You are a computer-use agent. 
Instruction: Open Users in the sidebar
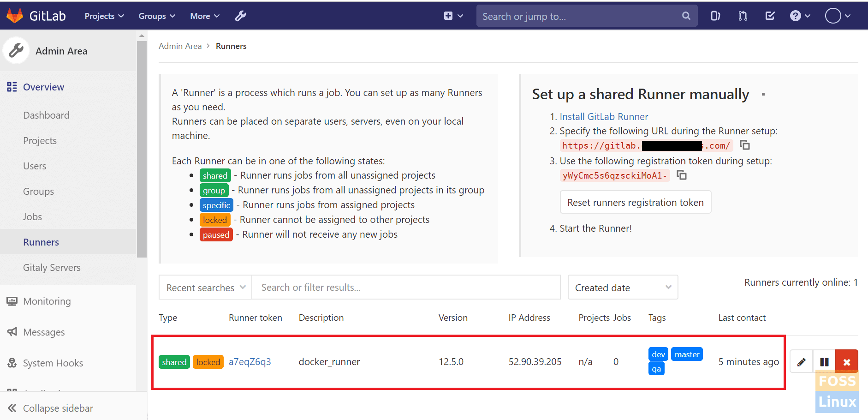tap(35, 166)
